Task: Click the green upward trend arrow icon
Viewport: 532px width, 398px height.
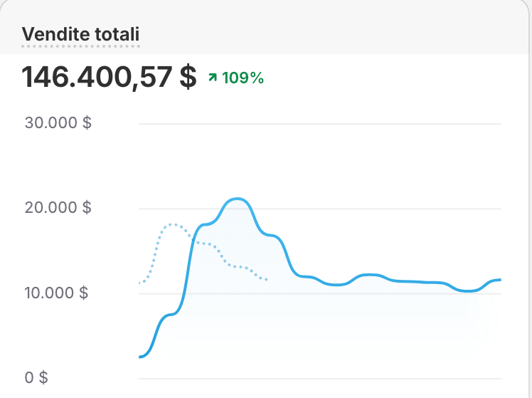Action: point(212,78)
